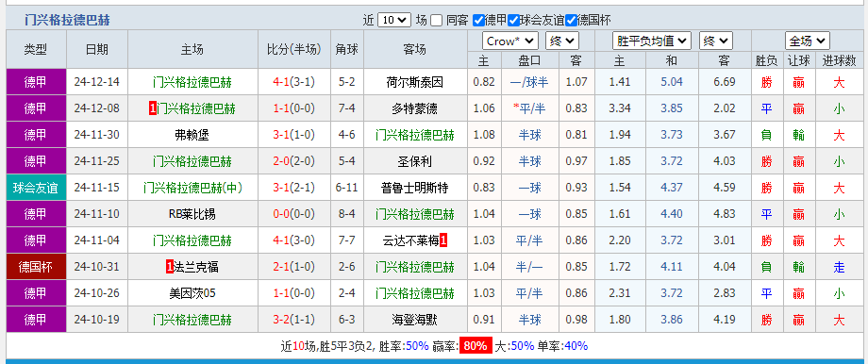Open the 终 dropdown beside Crow*

click(562, 41)
